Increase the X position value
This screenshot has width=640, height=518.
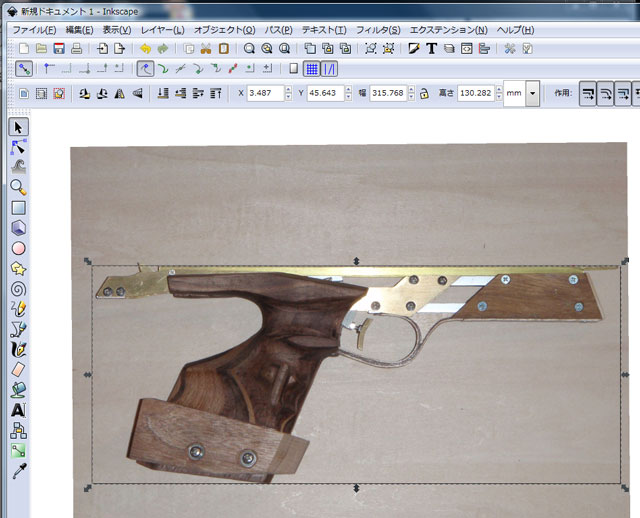289,89
